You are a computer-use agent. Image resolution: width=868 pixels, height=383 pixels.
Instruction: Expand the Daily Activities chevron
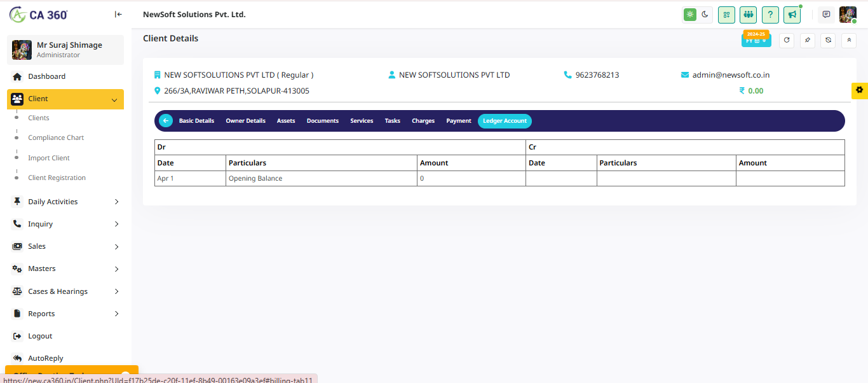(x=116, y=202)
